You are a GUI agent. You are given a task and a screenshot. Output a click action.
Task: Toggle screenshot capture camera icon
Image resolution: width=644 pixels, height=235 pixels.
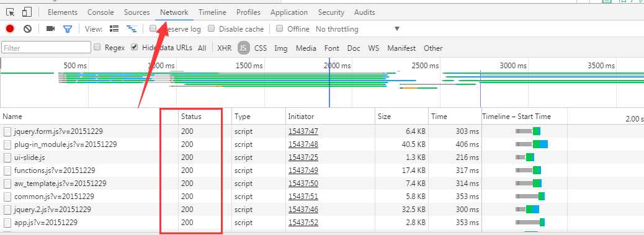pos(50,29)
